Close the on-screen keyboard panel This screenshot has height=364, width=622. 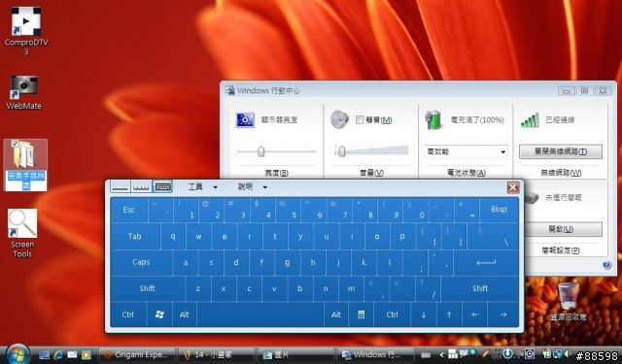pyautogui.click(x=513, y=187)
